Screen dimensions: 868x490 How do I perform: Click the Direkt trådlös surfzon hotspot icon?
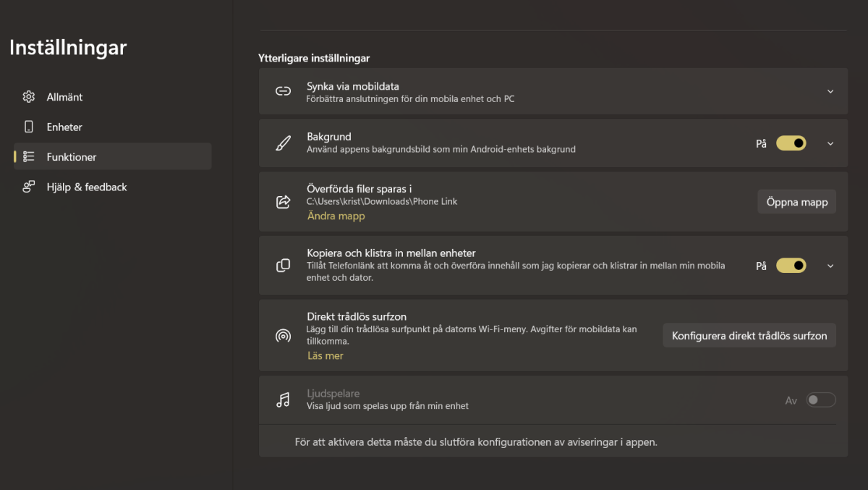[x=283, y=334]
